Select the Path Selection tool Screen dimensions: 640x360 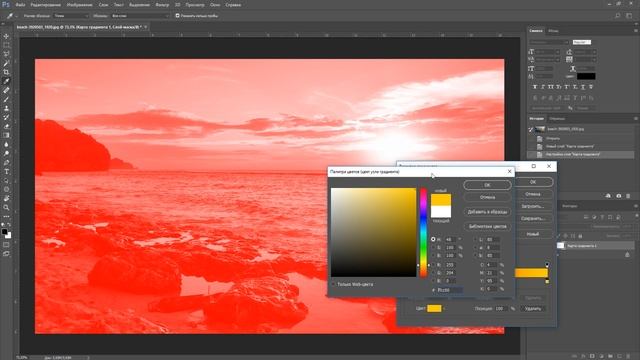click(x=6, y=180)
